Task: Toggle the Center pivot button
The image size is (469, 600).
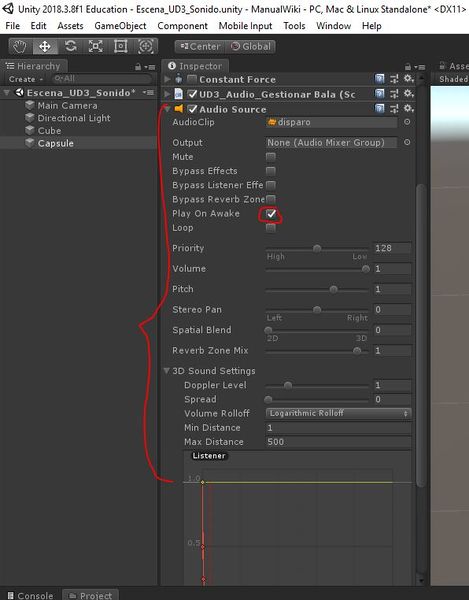Action: (x=201, y=47)
